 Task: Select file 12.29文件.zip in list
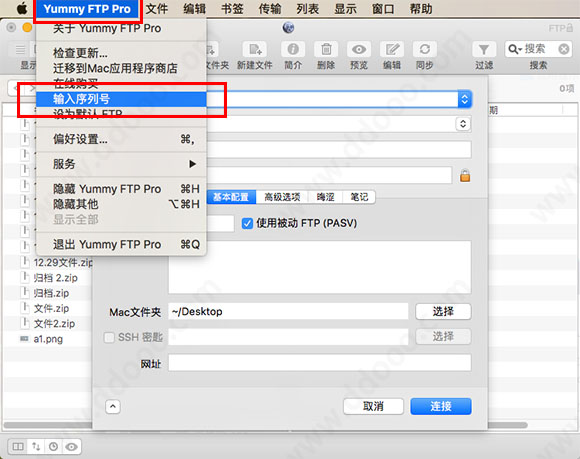coord(63,263)
